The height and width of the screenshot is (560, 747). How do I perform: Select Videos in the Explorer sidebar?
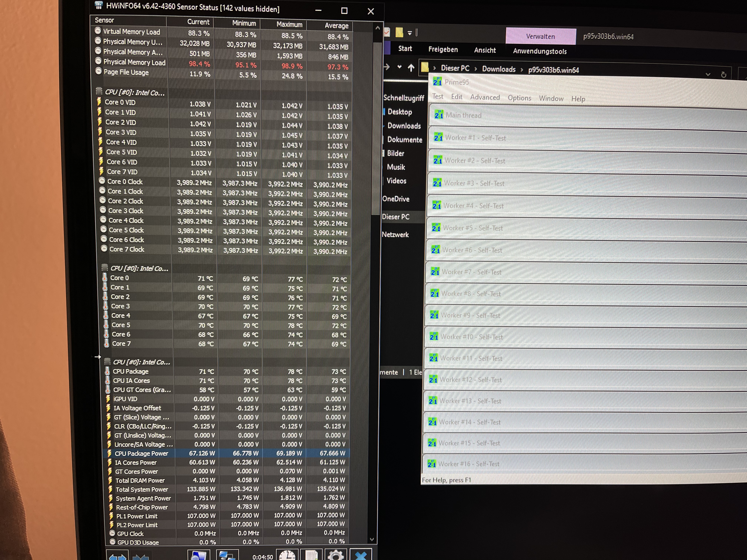click(x=396, y=181)
